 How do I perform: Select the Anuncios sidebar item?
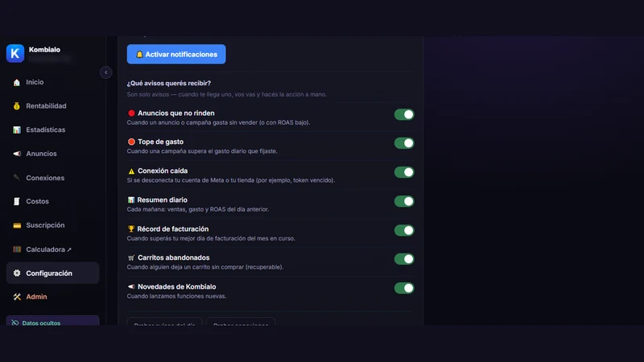tap(52, 154)
